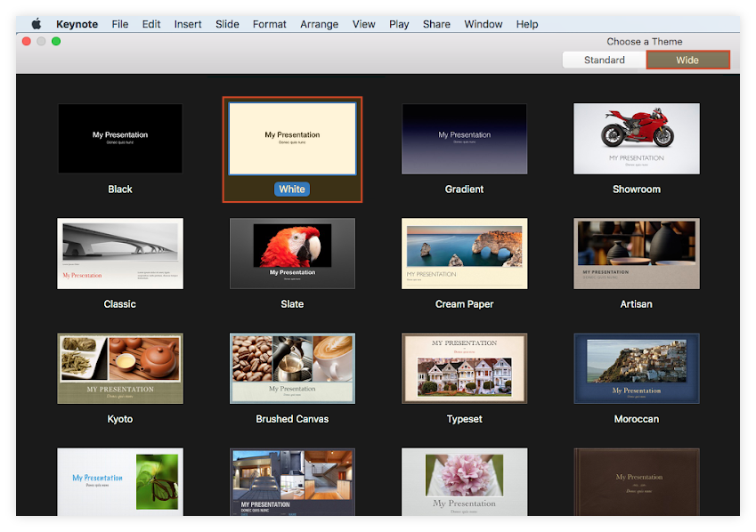The width and height of the screenshot is (756, 532).
Task: Open the Keynote application menu
Action: (77, 24)
